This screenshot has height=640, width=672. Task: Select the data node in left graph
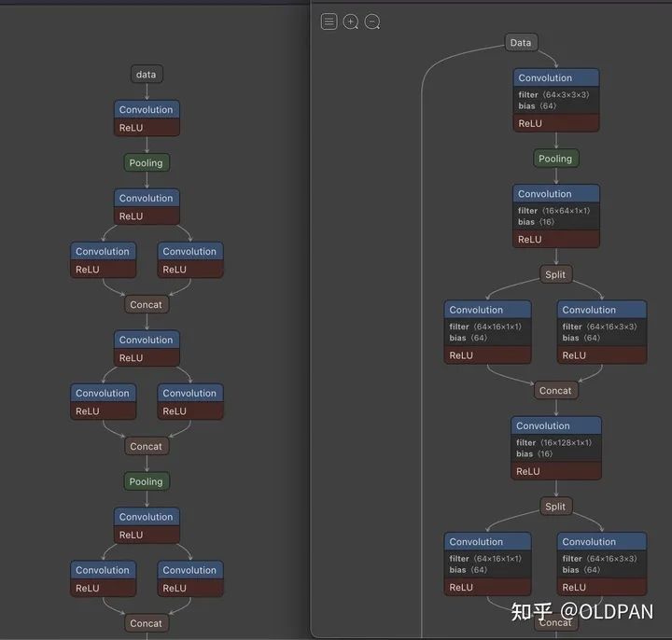pyautogui.click(x=147, y=74)
